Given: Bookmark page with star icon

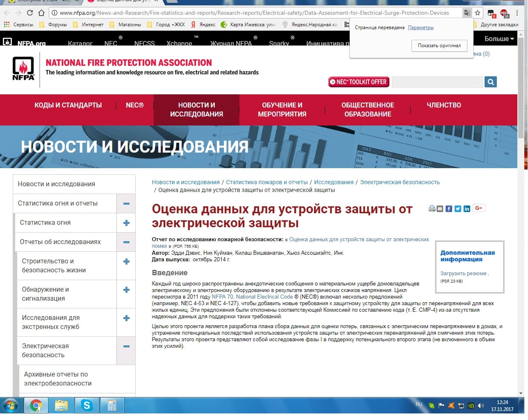Looking at the screenshot, I should (x=478, y=13).
